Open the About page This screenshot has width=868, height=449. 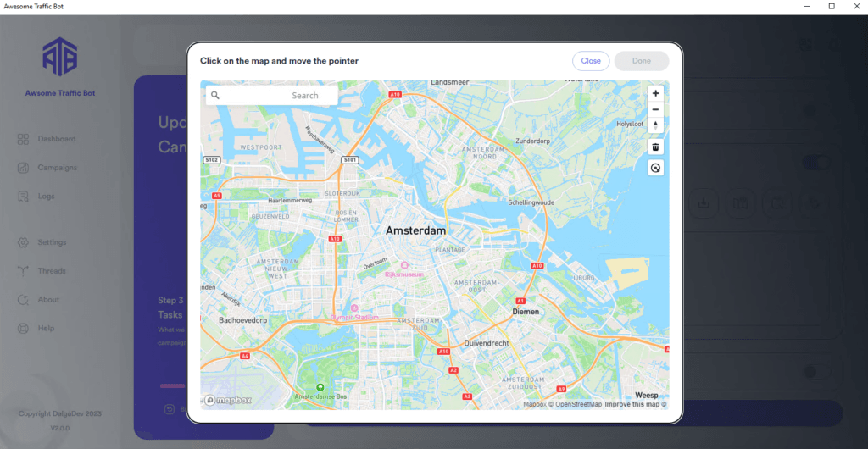click(48, 300)
